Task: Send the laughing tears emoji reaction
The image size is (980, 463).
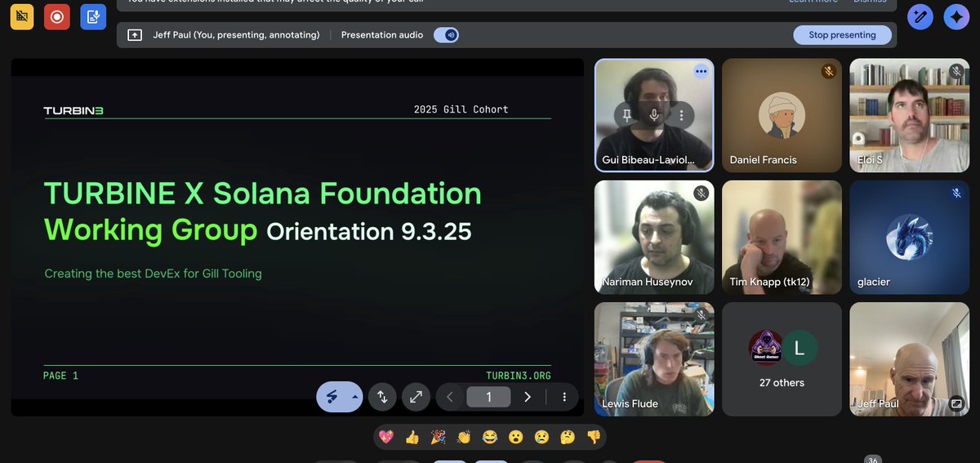Action: (490, 437)
